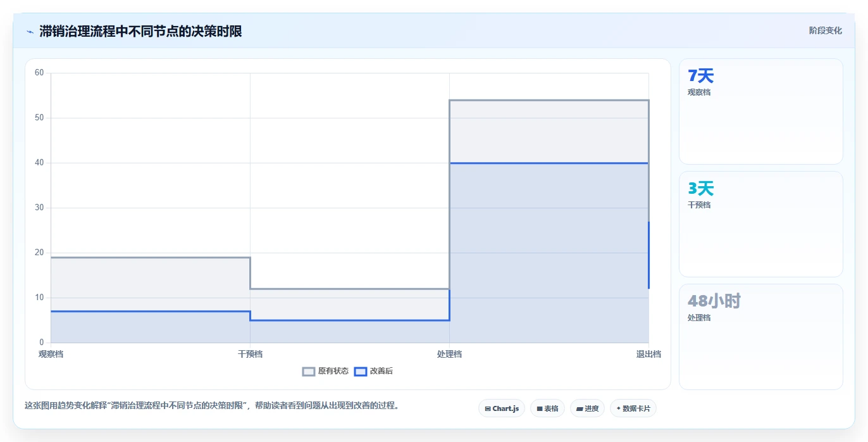Click the grey 原有状态 legend swatch

pyautogui.click(x=309, y=372)
